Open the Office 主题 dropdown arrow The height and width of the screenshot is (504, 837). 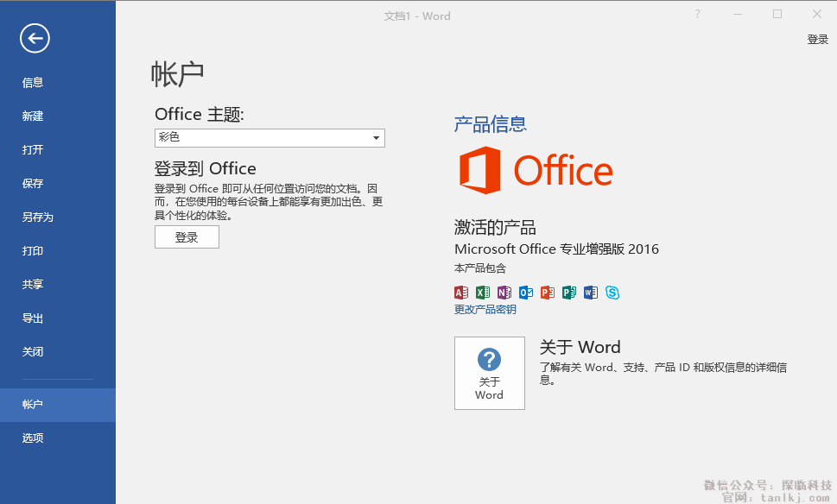pyautogui.click(x=376, y=138)
